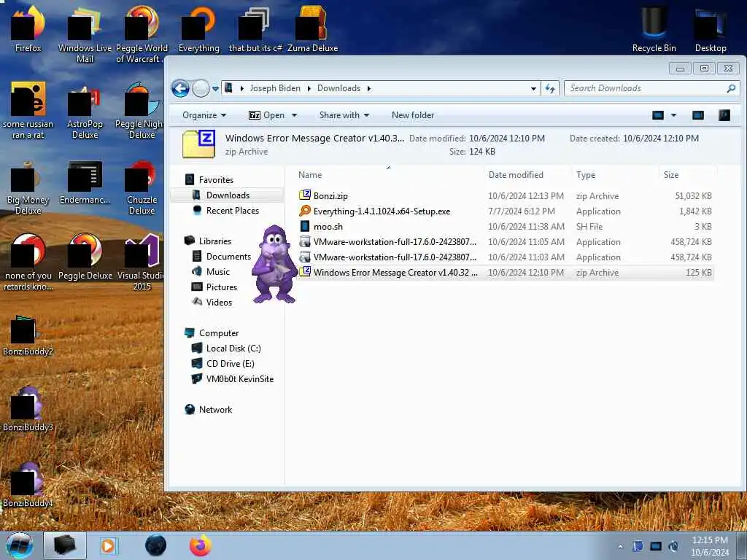747x560 pixels.
Task: Expand the view options dropdown arrow
Action: pos(673,115)
